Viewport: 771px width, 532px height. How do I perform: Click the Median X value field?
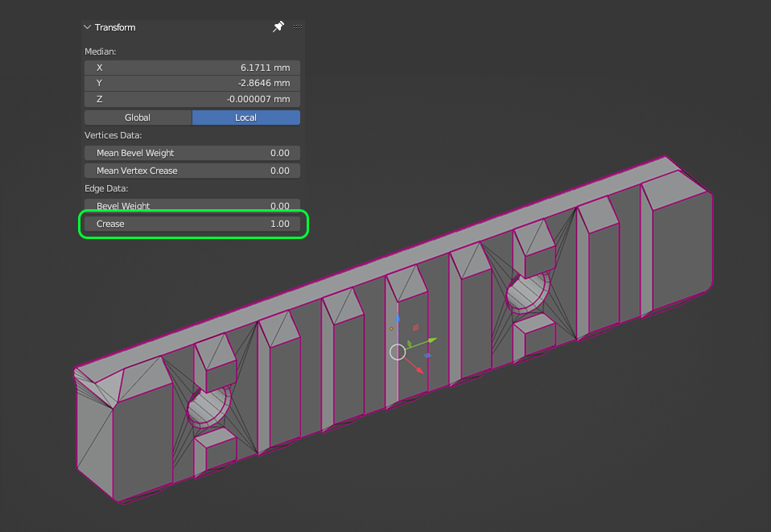[x=192, y=68]
